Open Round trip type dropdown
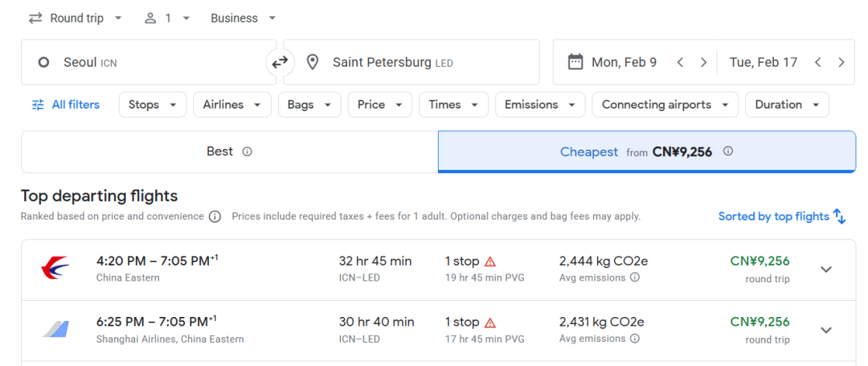Image resolution: width=868 pixels, height=366 pixels. pos(76,18)
